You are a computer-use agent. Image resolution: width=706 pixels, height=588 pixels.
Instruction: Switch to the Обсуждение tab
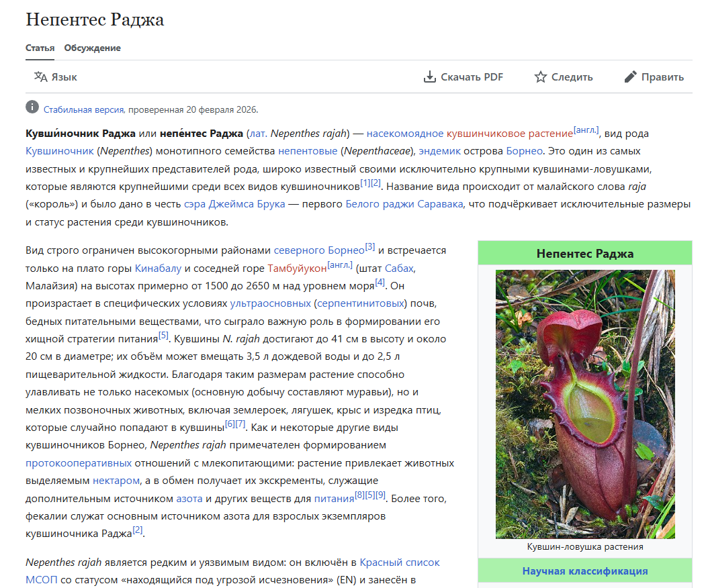pos(92,48)
